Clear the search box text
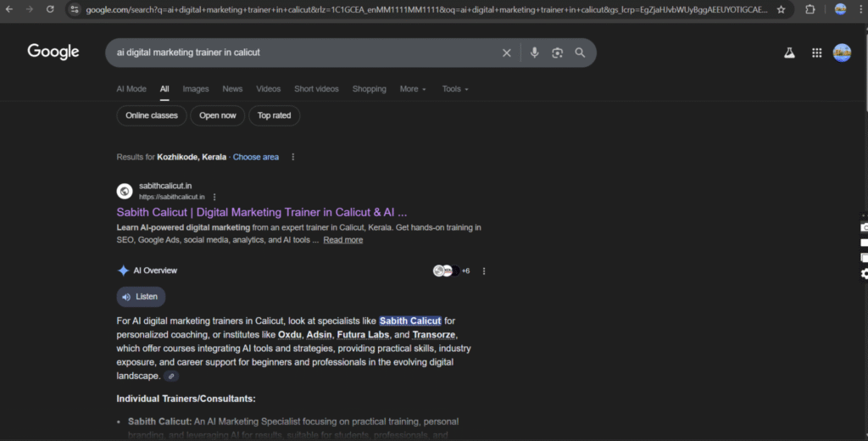This screenshot has width=868, height=441. tap(507, 53)
